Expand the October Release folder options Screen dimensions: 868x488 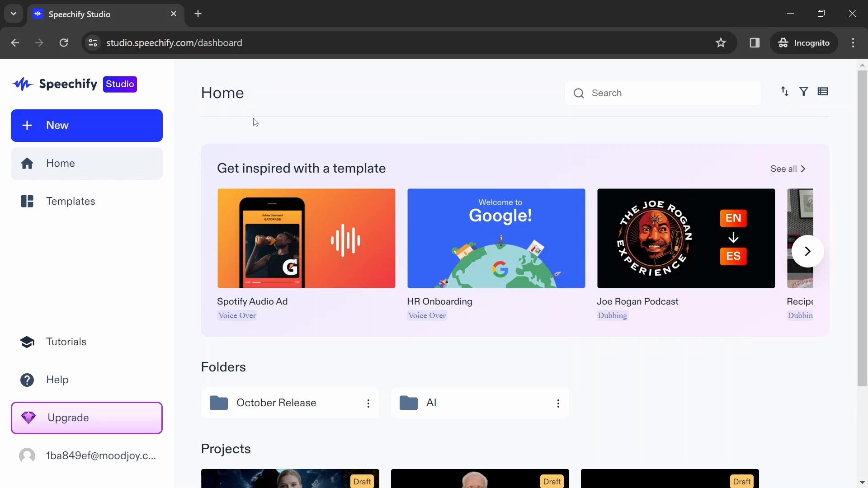pyautogui.click(x=368, y=404)
